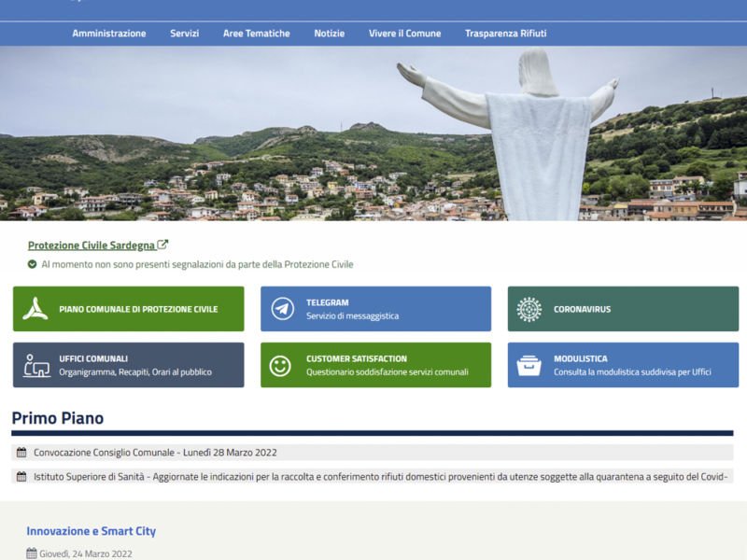
Task: Open the Vivere il Comune menu
Action: (x=405, y=34)
